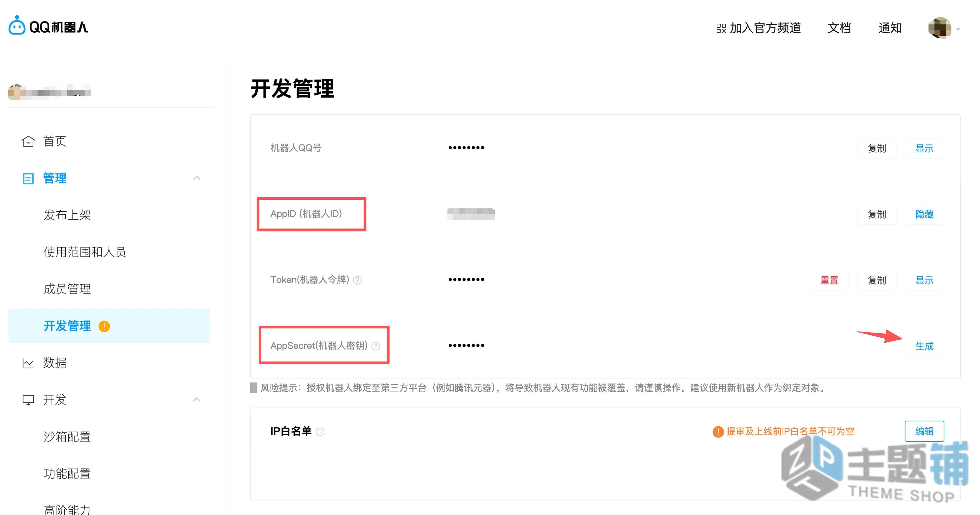Click the home icon beside 首页
The height and width of the screenshot is (515, 980).
click(x=28, y=141)
